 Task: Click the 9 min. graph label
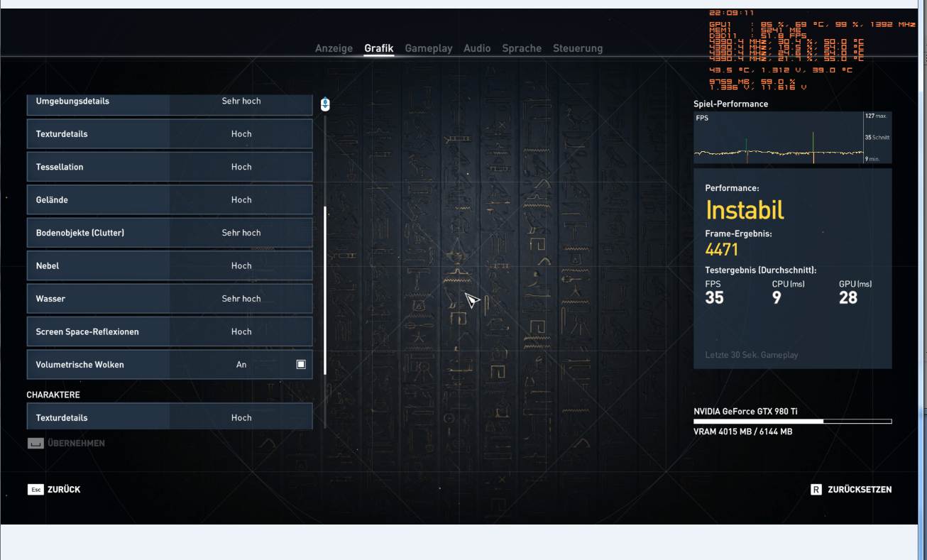click(x=872, y=159)
